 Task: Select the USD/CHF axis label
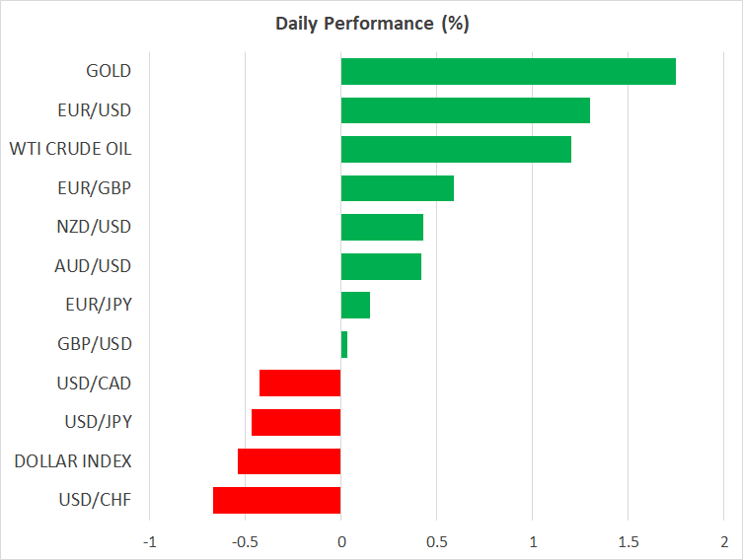pos(95,500)
